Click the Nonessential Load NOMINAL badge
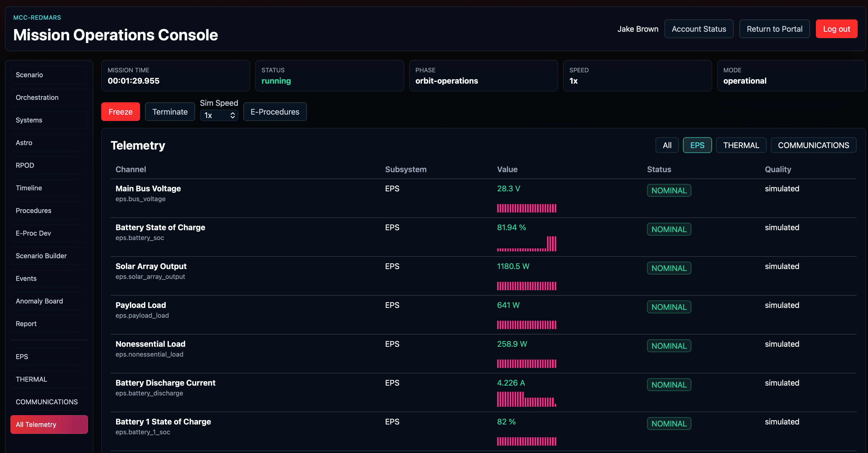Screen dimensions: 868x453 coord(669,346)
